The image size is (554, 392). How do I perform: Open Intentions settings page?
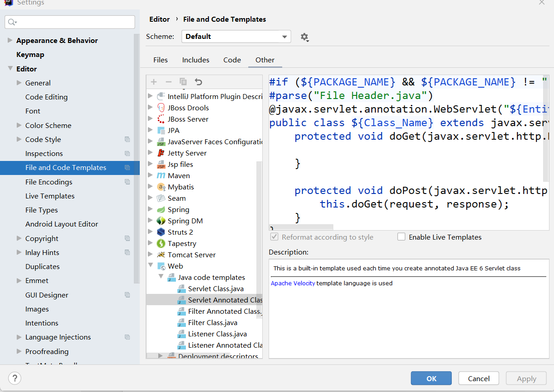(x=42, y=323)
